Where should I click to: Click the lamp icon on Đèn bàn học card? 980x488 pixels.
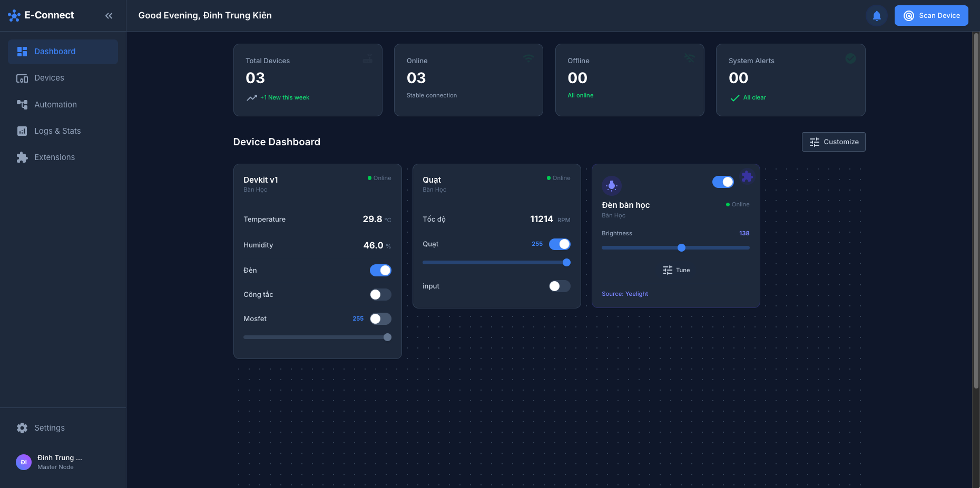pyautogui.click(x=612, y=185)
